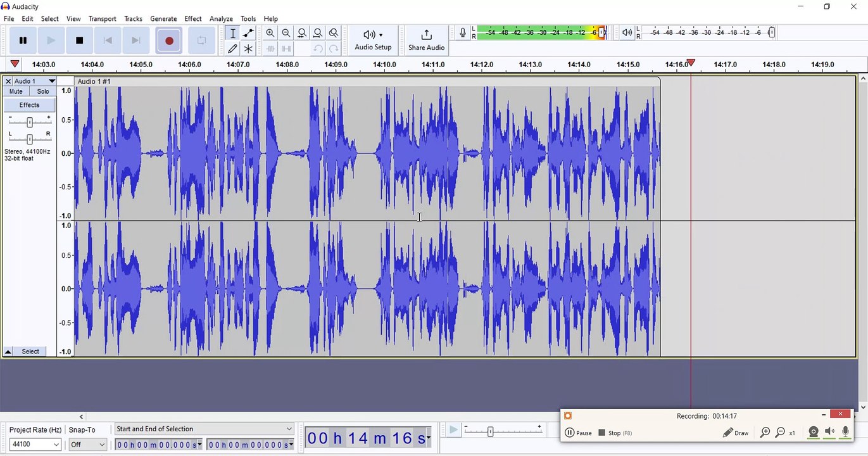Open the Tracks menu
The height and width of the screenshot is (456, 868).
pyautogui.click(x=133, y=19)
